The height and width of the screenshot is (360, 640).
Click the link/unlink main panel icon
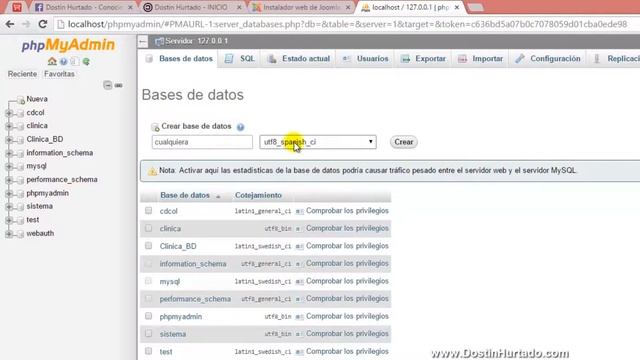[x=118, y=85]
